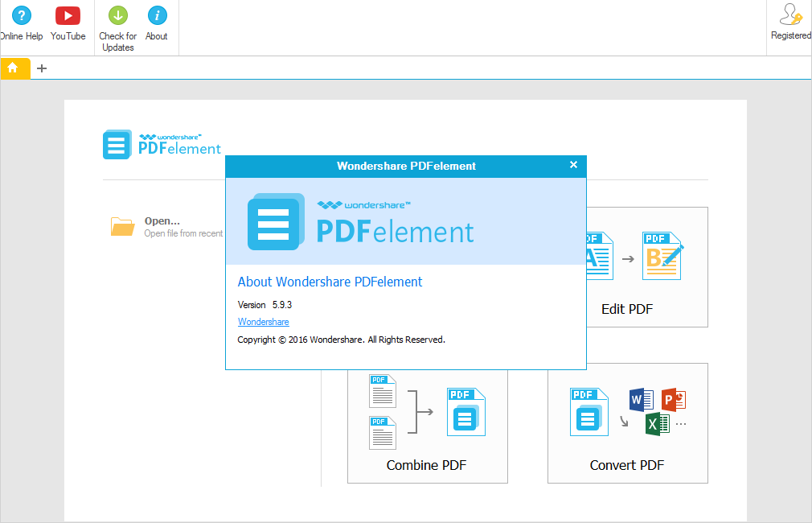Click the About Wondershare PDFelement heading
Screen dimensions: 812x523
click(x=329, y=282)
